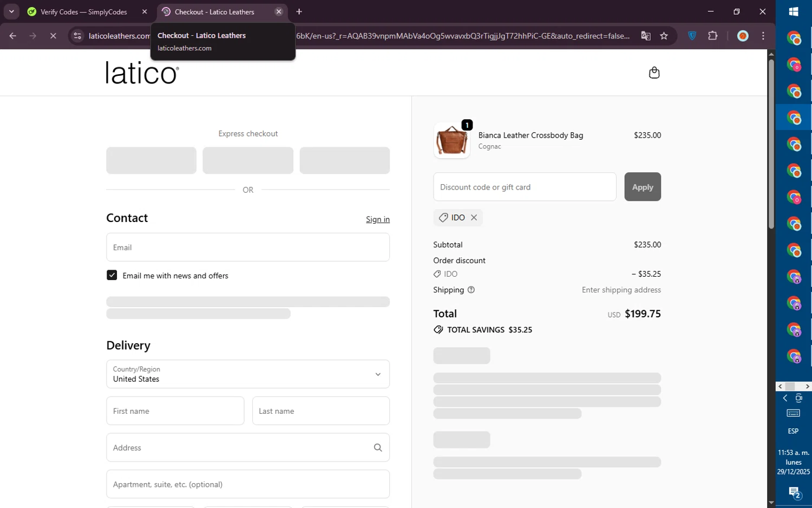Stop loading the page
This screenshot has height=508, width=812.
tap(53, 36)
